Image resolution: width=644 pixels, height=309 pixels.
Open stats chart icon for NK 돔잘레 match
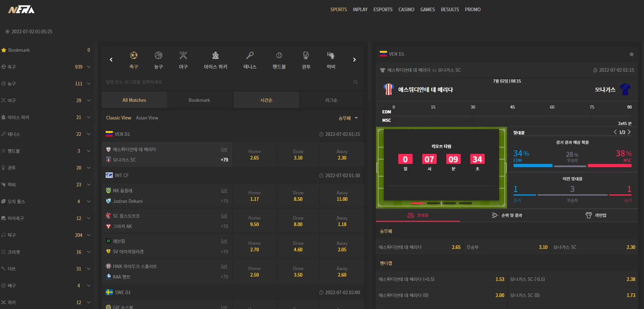click(x=224, y=191)
